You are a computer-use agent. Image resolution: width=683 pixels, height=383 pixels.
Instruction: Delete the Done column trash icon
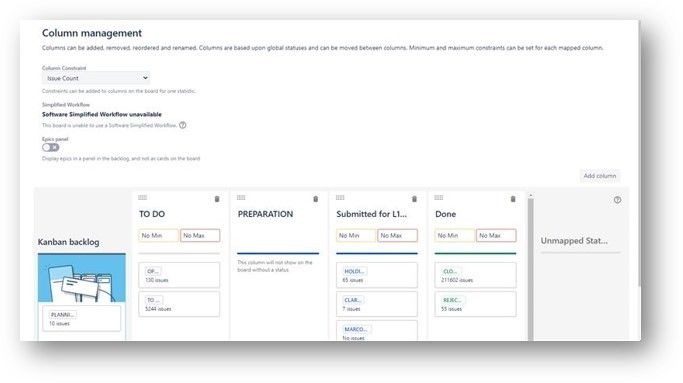tap(513, 199)
